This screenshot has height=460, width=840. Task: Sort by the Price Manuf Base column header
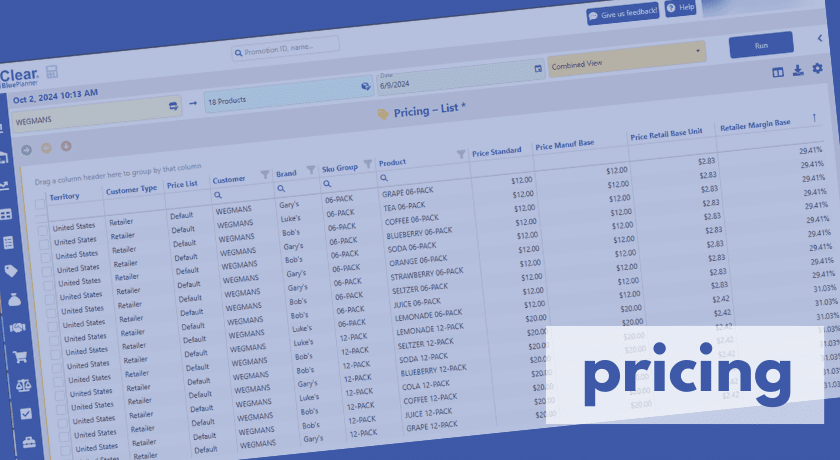pos(565,145)
